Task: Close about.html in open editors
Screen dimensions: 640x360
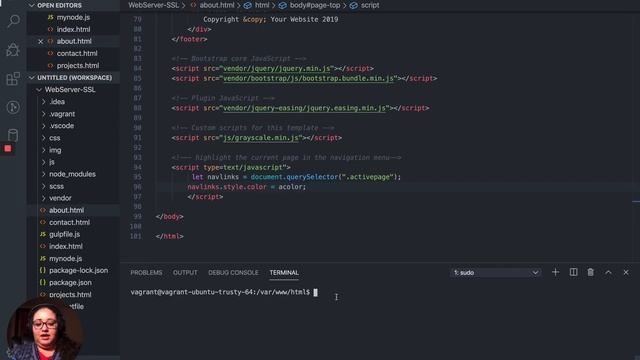Action: click(40, 41)
